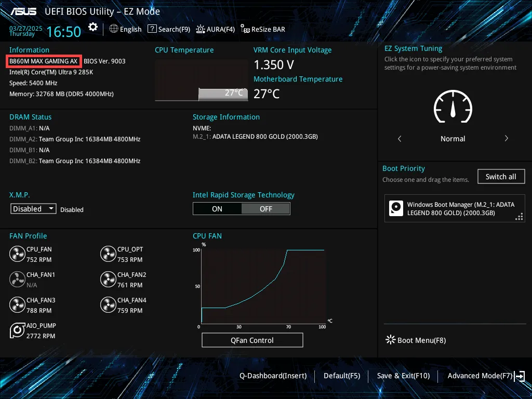532x399 pixels.
Task: Click the CHA_FAN1 fan icon
Action: tap(17, 279)
